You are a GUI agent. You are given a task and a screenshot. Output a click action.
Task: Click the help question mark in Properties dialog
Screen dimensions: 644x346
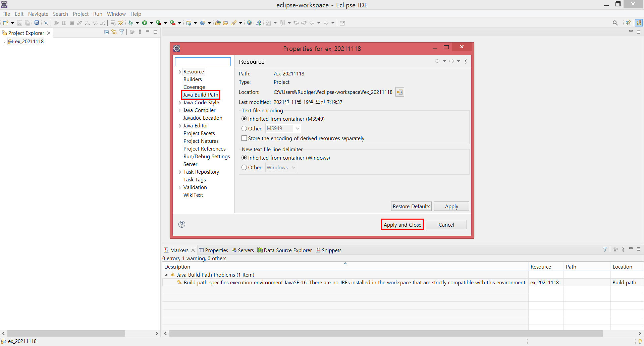[x=182, y=224]
